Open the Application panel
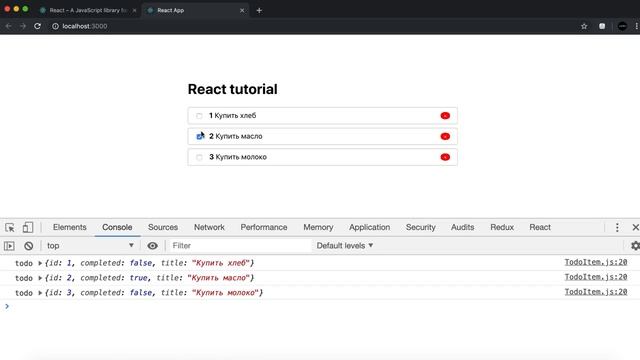The image size is (640, 360). (x=369, y=227)
